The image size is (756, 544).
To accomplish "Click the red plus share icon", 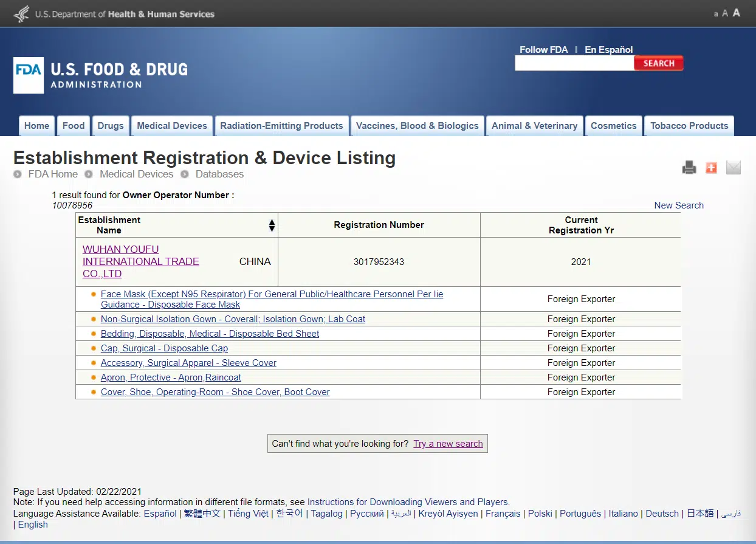I will pyautogui.click(x=711, y=168).
